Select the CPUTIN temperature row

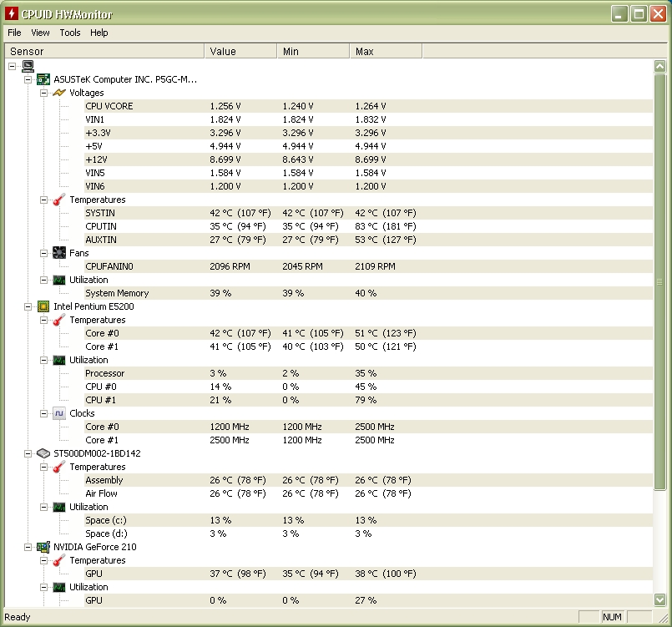(x=369, y=226)
